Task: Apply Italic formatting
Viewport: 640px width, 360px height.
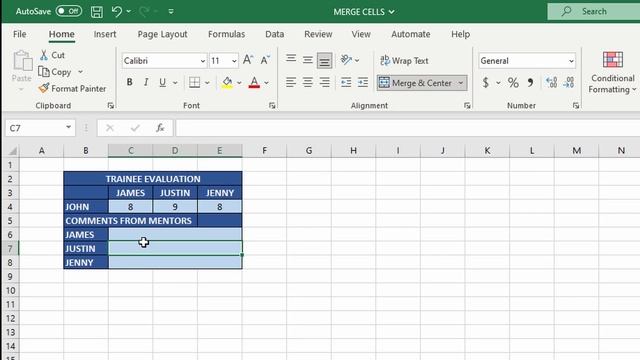Action: point(146,82)
